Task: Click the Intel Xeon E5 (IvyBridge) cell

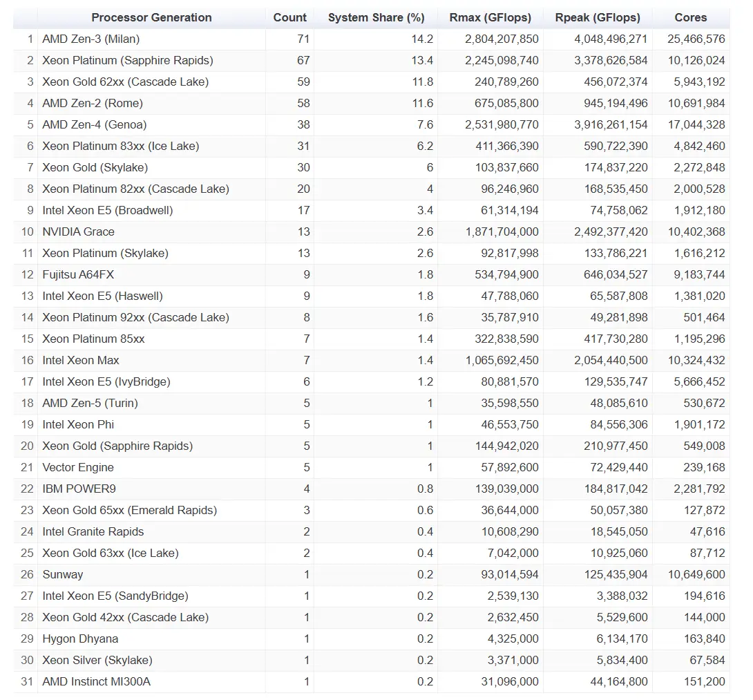Action: [x=106, y=381]
